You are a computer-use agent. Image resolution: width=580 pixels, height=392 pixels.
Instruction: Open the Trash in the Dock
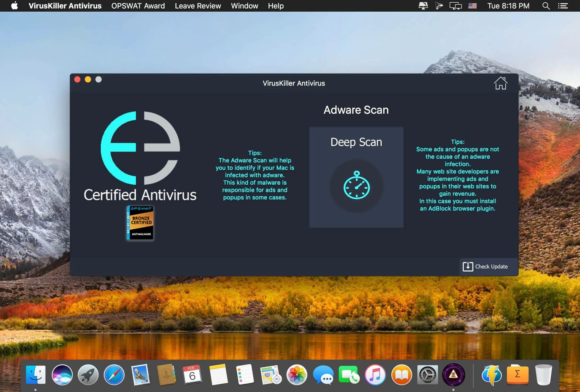coord(543,375)
